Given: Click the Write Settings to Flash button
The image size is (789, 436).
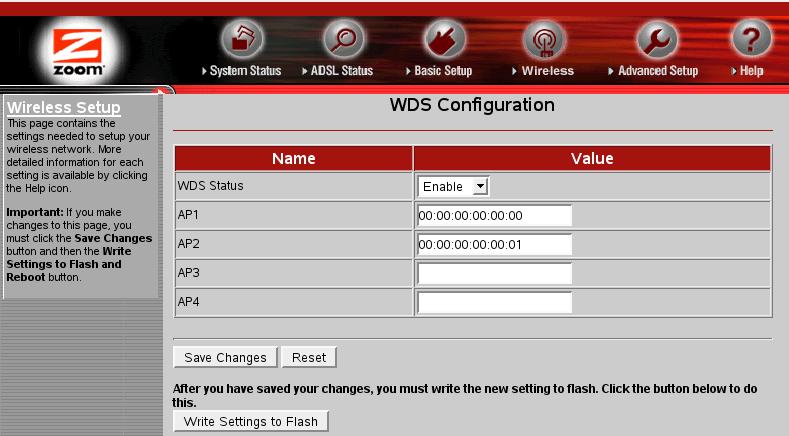Looking at the screenshot, I should [x=251, y=421].
